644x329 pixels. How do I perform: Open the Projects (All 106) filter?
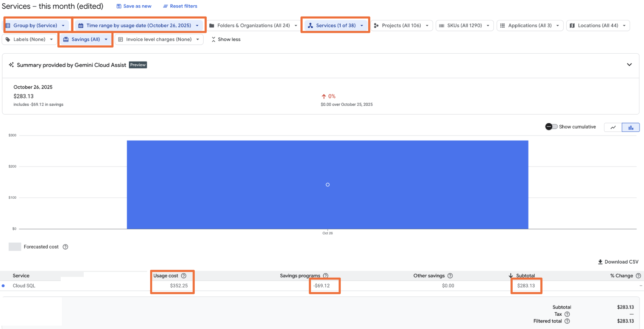coord(401,25)
